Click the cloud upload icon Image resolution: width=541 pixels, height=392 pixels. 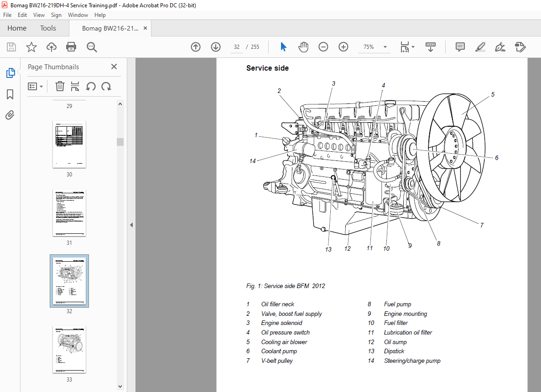tap(52, 47)
